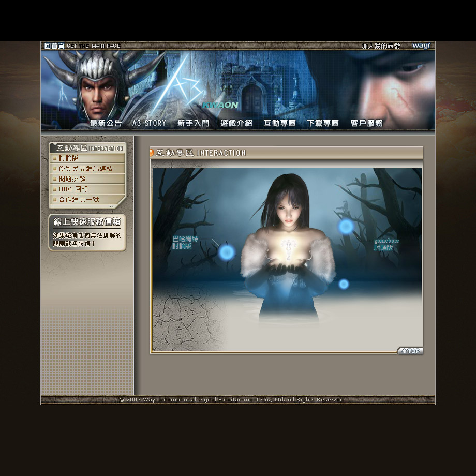Open 客戶服務 in the navigation bar
This screenshot has height=476, width=476.
coord(366,123)
